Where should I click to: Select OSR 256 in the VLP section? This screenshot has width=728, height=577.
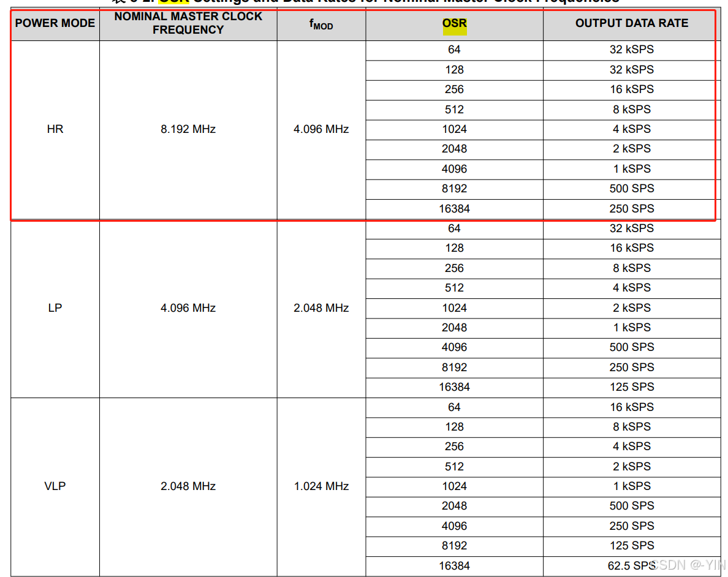[454, 447]
